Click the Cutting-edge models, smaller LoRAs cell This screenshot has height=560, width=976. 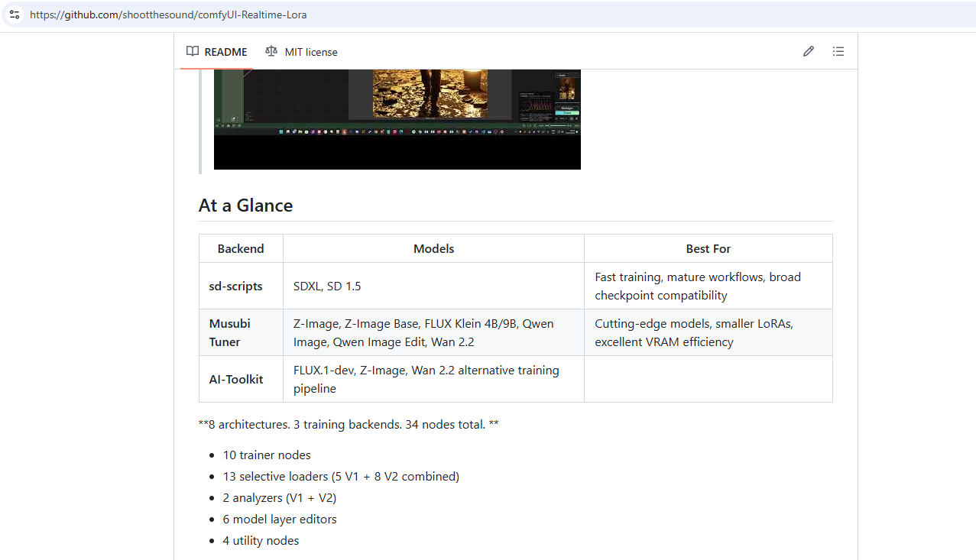pos(708,332)
